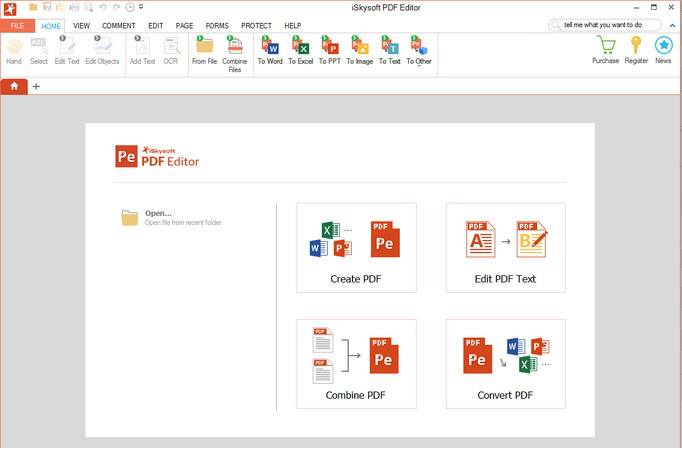Screen dimensions: 682x465
Task: Click the Combine PDF tile
Action: point(356,364)
